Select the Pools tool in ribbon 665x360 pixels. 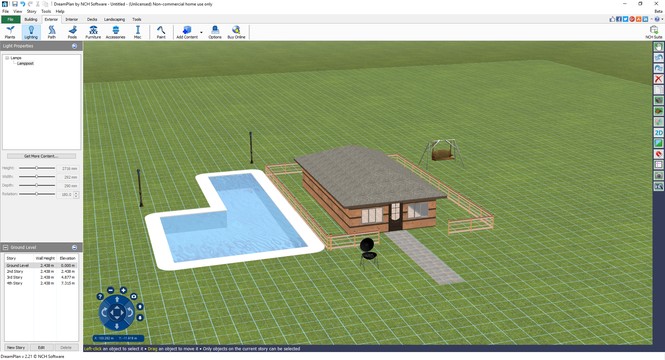(73, 32)
